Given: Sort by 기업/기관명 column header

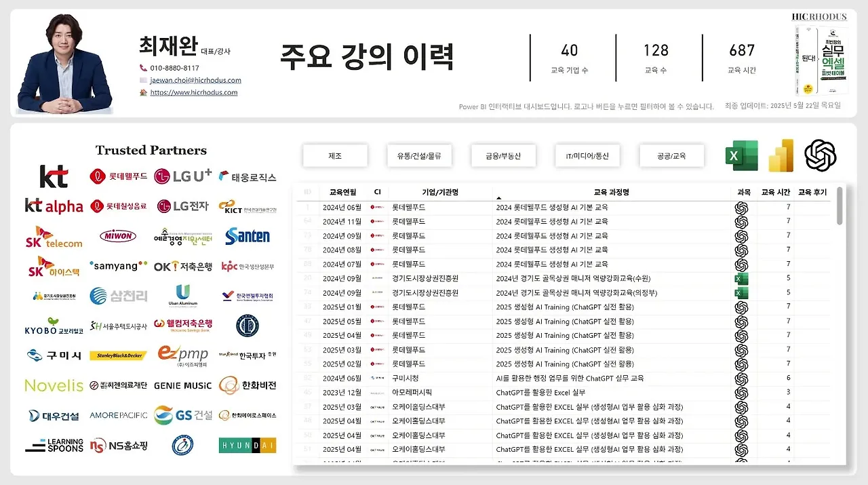Looking at the screenshot, I should point(440,193).
